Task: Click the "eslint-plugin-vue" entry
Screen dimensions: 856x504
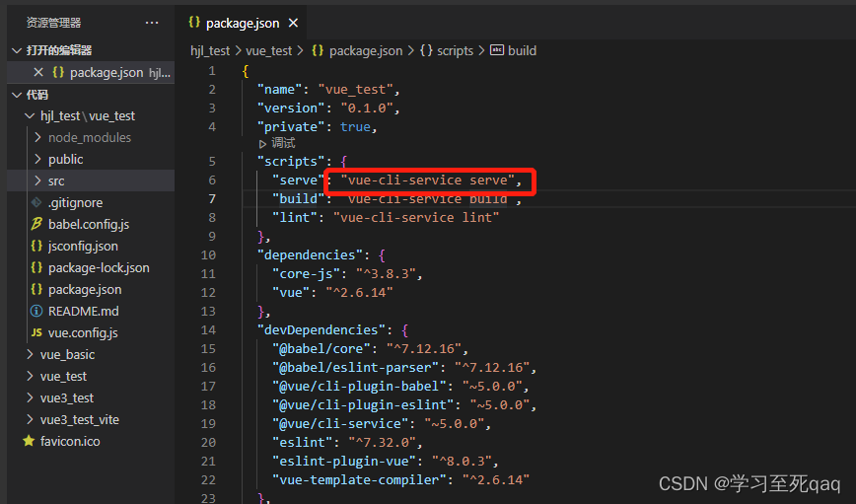Action: pos(344,462)
